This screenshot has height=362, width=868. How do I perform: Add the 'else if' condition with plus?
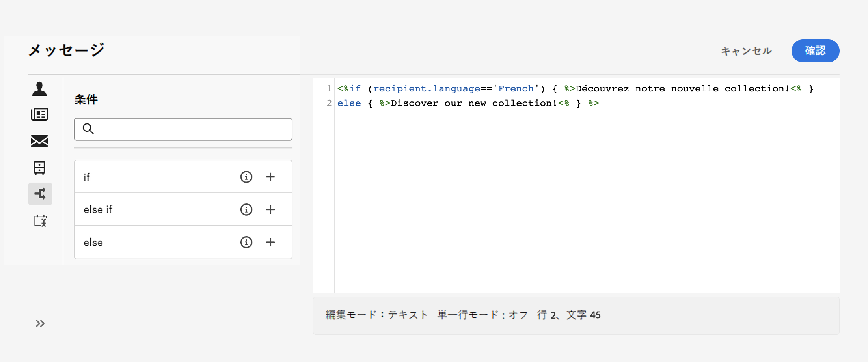pyautogui.click(x=270, y=209)
